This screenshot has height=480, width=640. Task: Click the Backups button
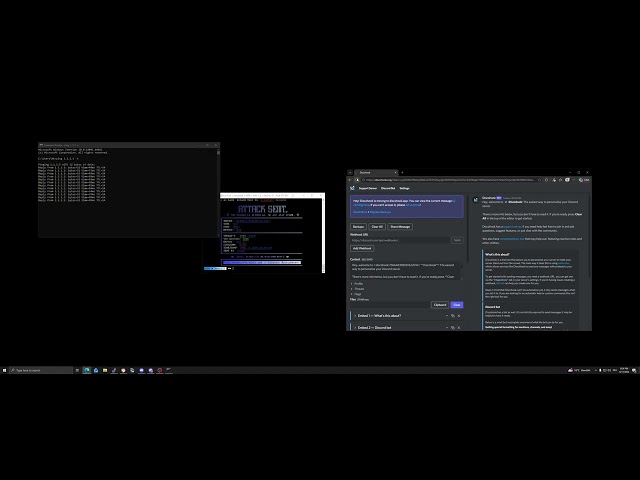point(358,227)
